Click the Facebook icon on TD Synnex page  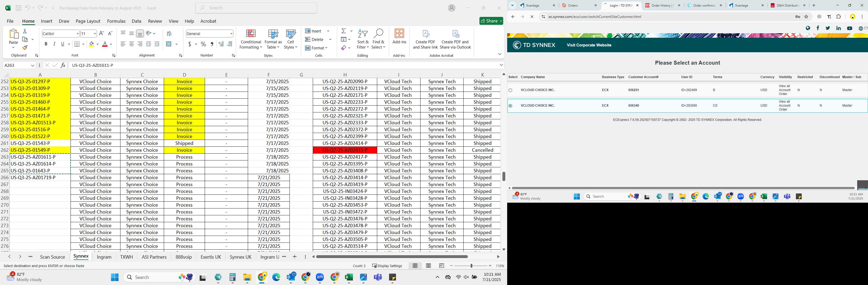818,28
